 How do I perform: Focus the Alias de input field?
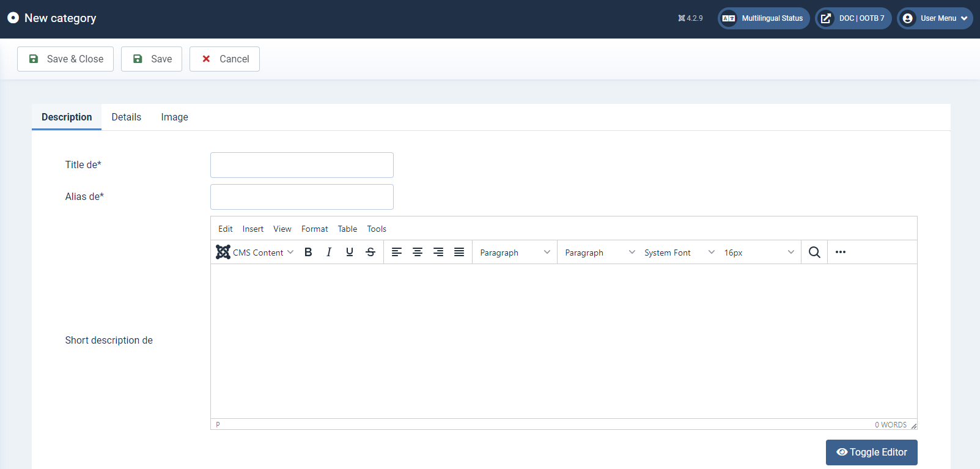302,197
